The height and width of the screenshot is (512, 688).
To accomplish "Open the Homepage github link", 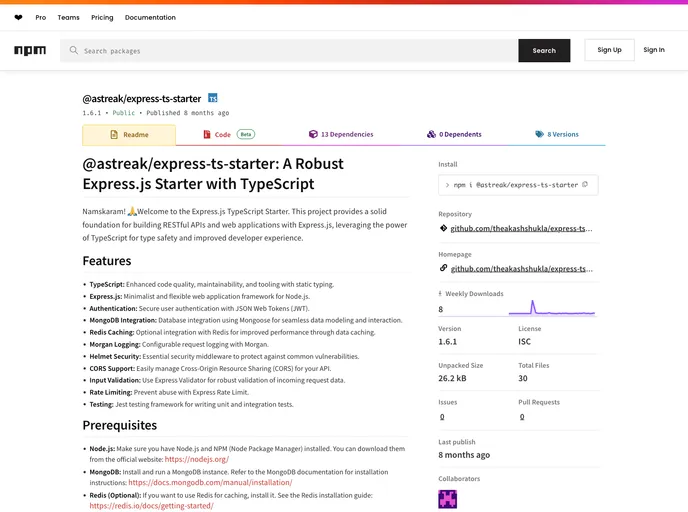I will [x=521, y=269].
